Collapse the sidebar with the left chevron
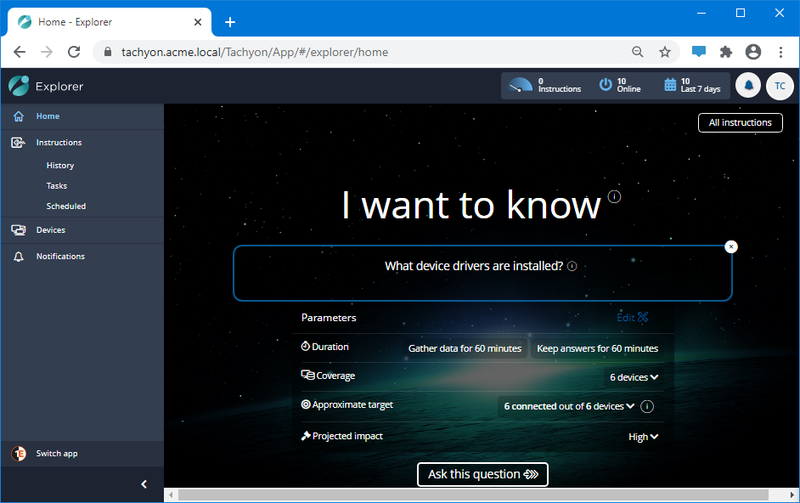Screen dimensions: 800x503 [144, 484]
